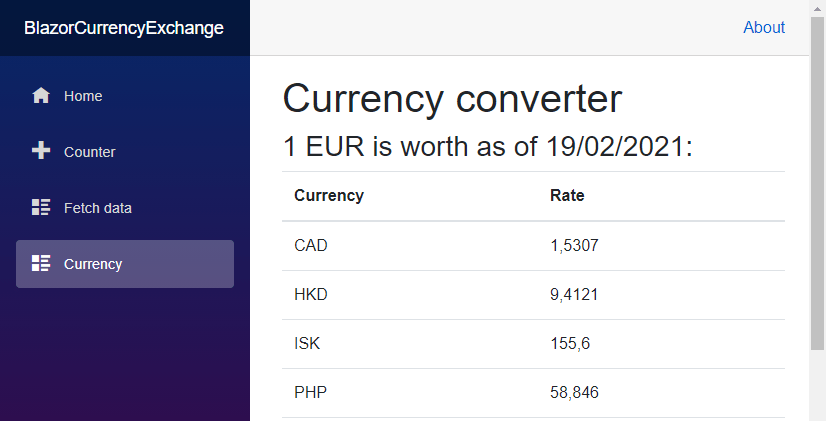826x421 pixels.
Task: Select the Currency text label in sidebar
Action: pos(93,264)
